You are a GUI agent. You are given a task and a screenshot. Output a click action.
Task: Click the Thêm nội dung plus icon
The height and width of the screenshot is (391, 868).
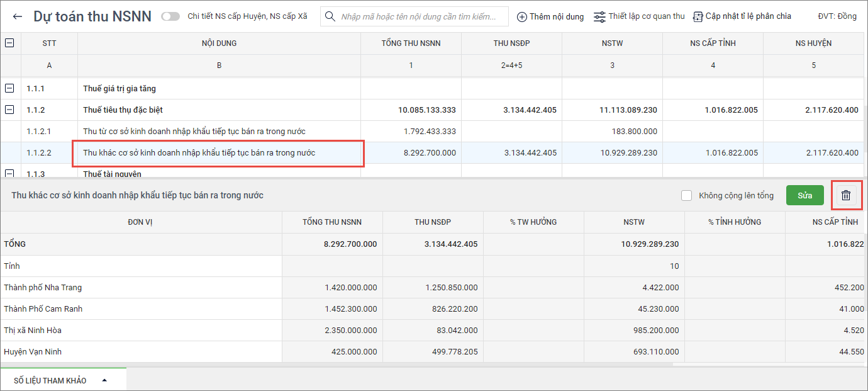[x=522, y=17]
